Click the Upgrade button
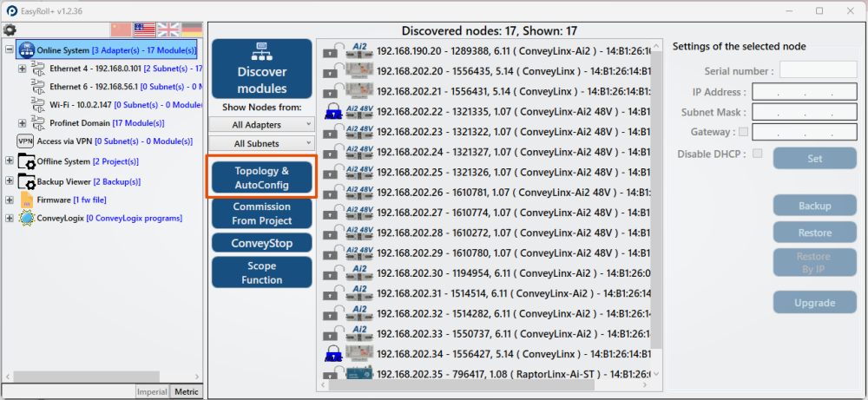868x400 pixels. coord(815,303)
